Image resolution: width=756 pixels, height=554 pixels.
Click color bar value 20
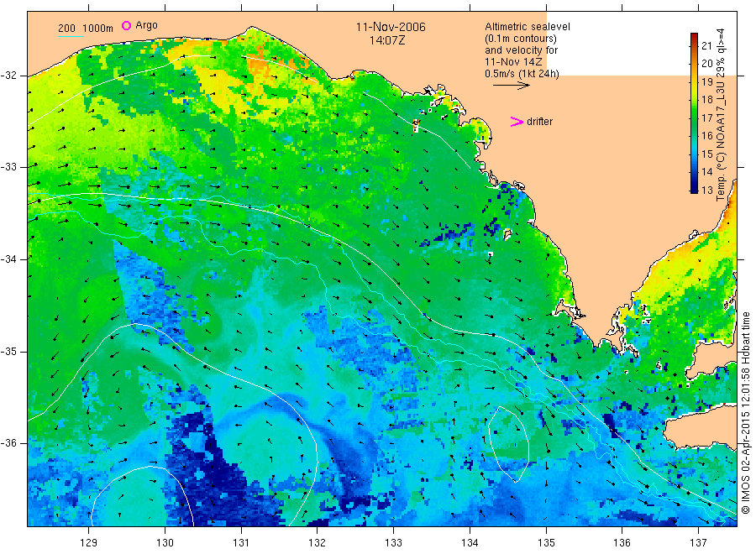pos(706,64)
